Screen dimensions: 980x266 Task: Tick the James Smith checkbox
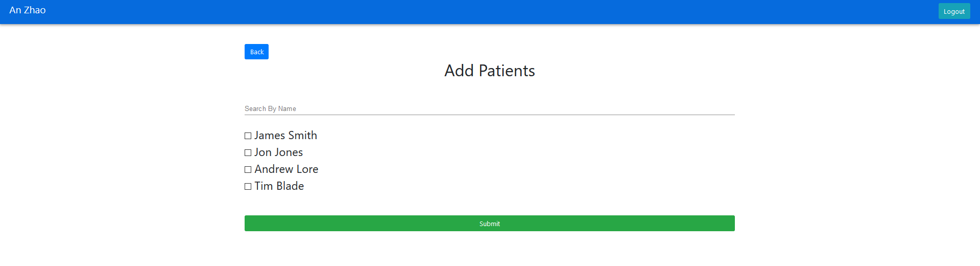(248, 136)
